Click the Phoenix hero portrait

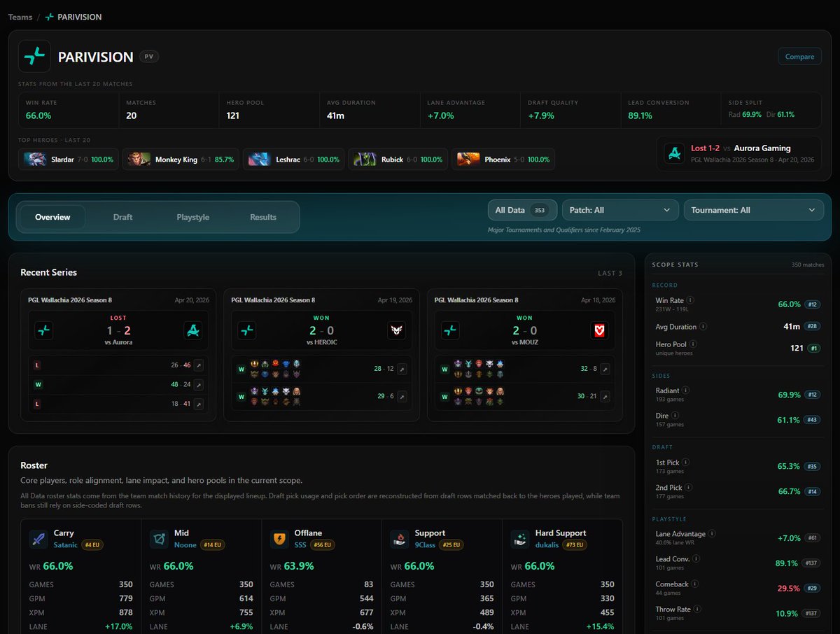[x=469, y=160]
